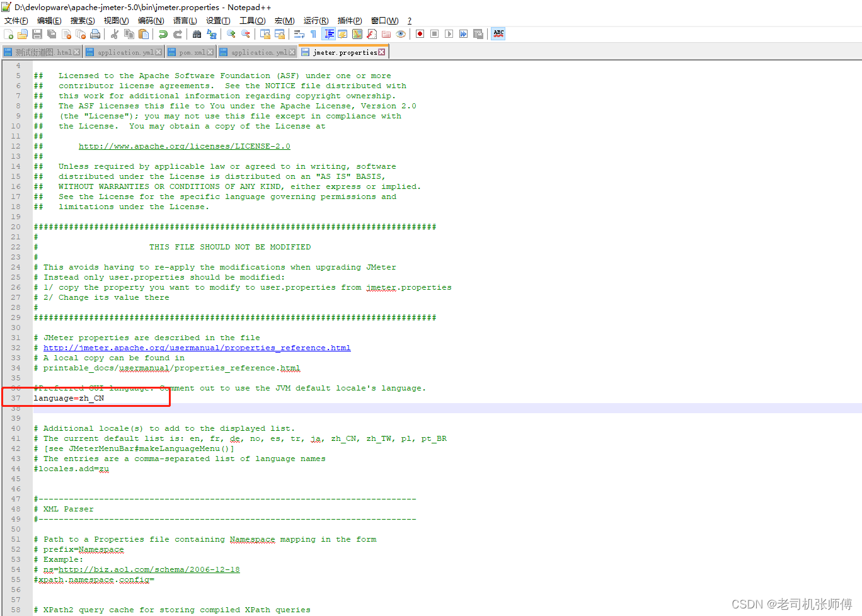Open file with the folder icon
The image size is (862, 616).
point(23,34)
